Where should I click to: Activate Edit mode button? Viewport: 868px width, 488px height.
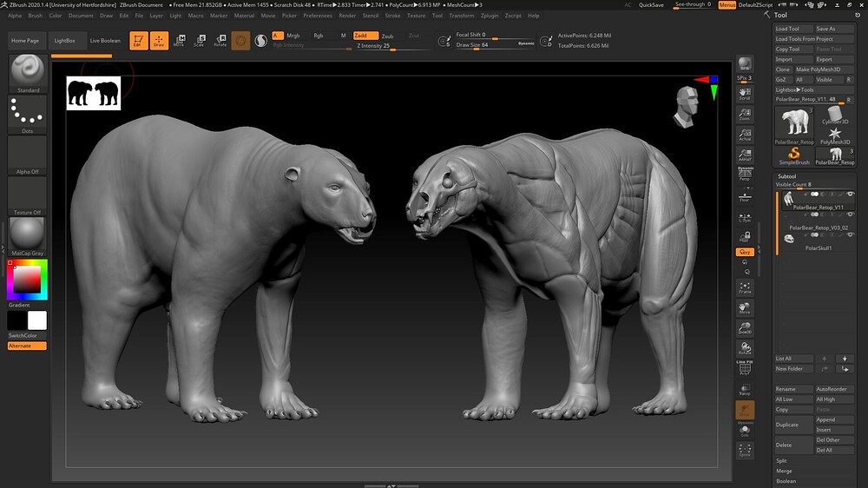click(138, 41)
